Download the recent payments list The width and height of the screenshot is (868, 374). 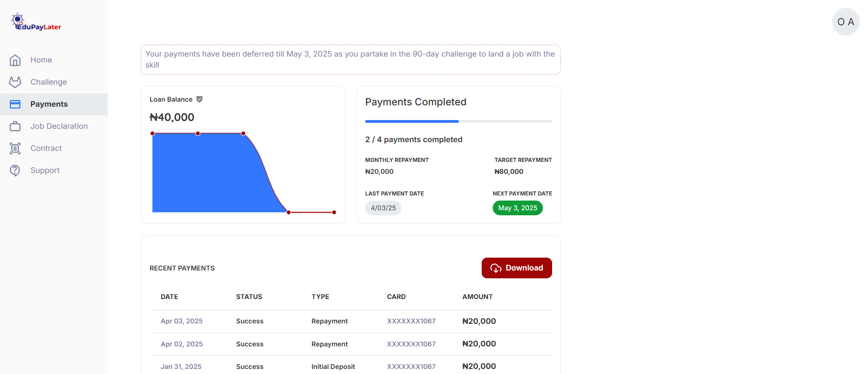(x=517, y=268)
